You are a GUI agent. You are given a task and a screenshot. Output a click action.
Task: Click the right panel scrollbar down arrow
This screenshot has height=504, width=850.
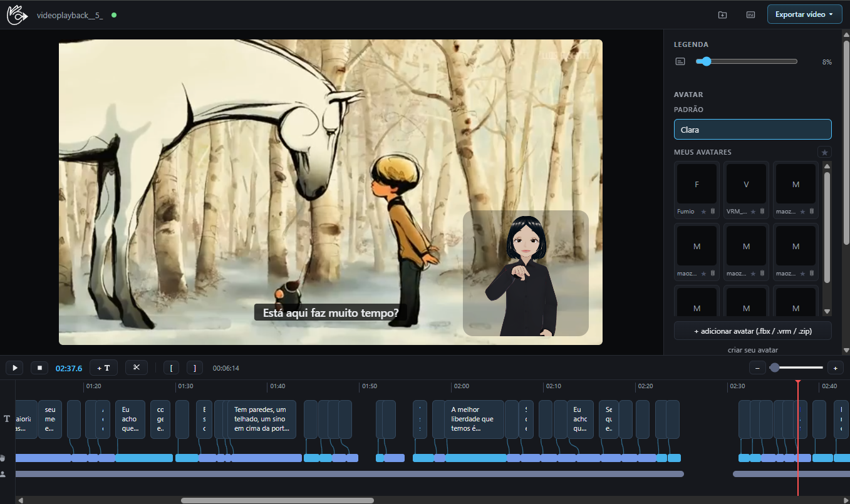pyautogui.click(x=846, y=351)
